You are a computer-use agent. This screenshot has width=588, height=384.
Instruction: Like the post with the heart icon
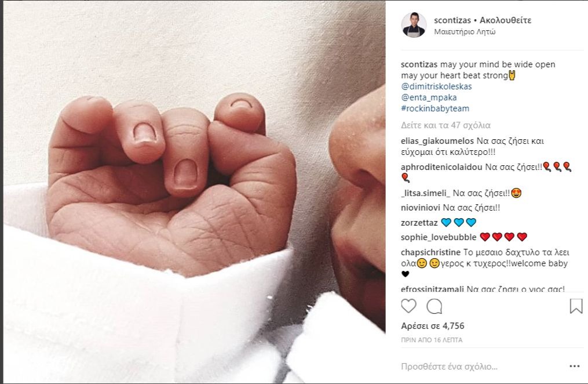pyautogui.click(x=408, y=306)
